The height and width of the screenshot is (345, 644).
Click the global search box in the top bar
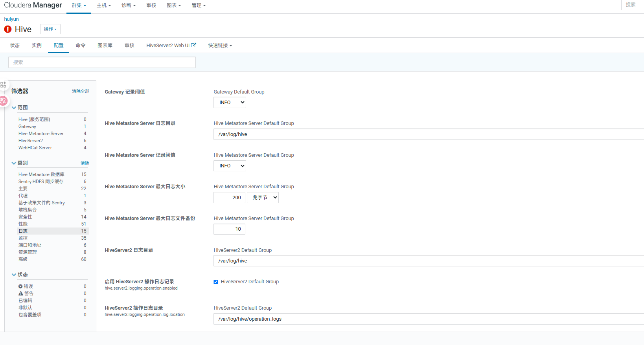[x=633, y=5]
